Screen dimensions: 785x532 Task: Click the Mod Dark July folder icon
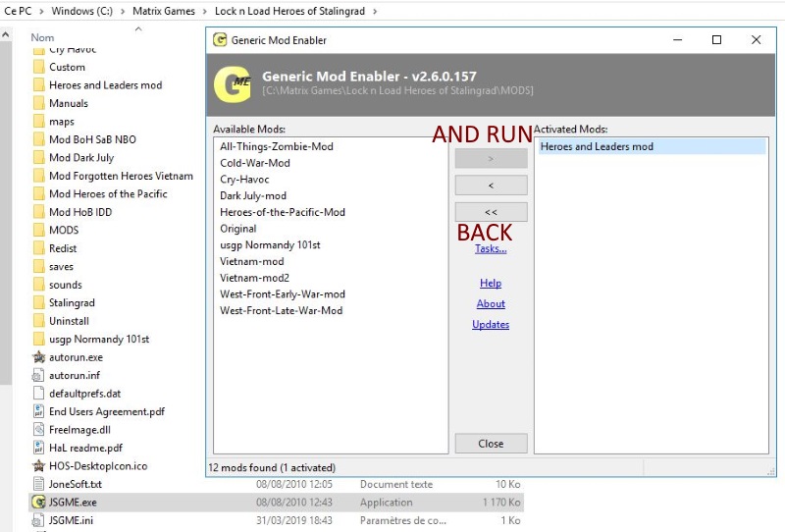coord(38,157)
